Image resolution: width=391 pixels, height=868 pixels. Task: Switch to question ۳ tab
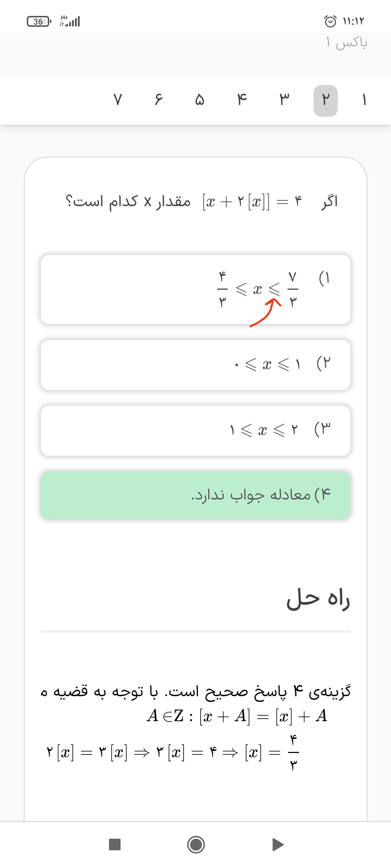284,100
